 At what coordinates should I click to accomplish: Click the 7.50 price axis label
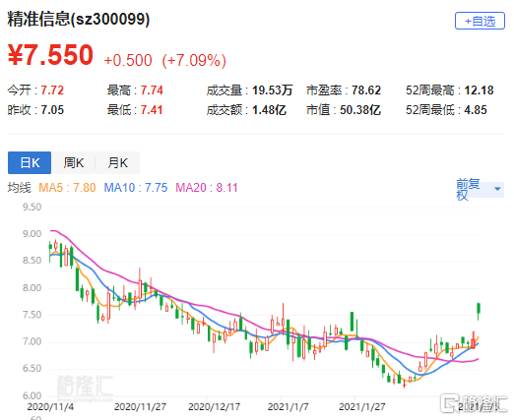(32, 315)
